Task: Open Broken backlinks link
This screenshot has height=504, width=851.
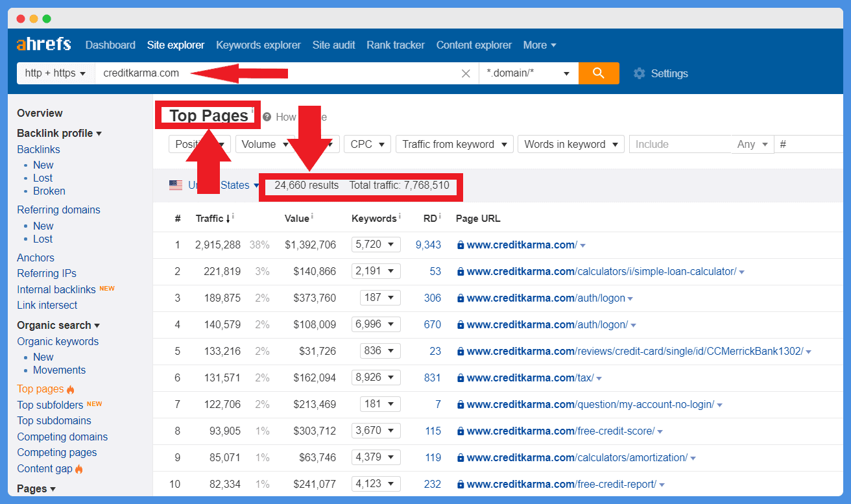Action: coord(49,191)
